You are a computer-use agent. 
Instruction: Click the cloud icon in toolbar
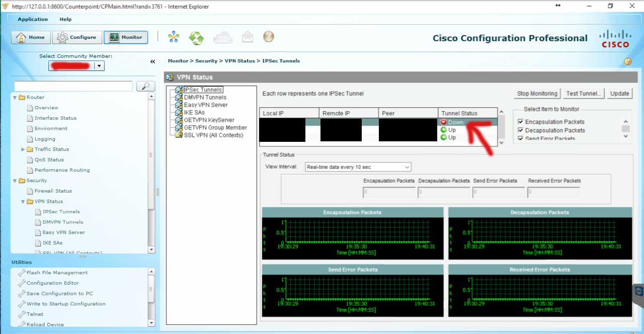pos(223,37)
